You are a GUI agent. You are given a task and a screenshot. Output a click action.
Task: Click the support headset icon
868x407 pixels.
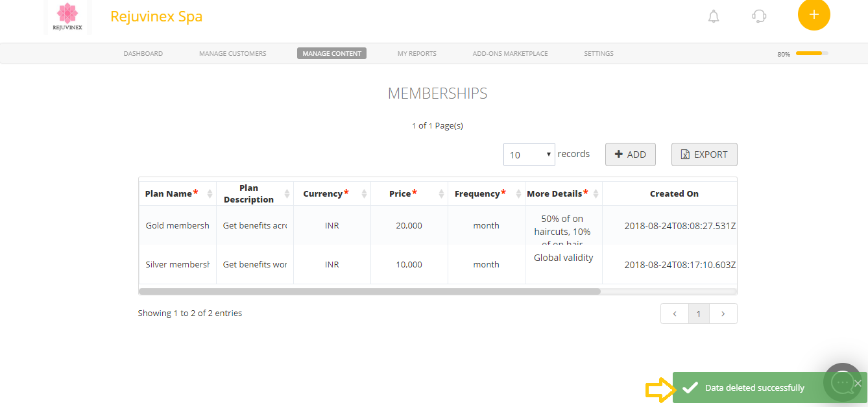(759, 17)
